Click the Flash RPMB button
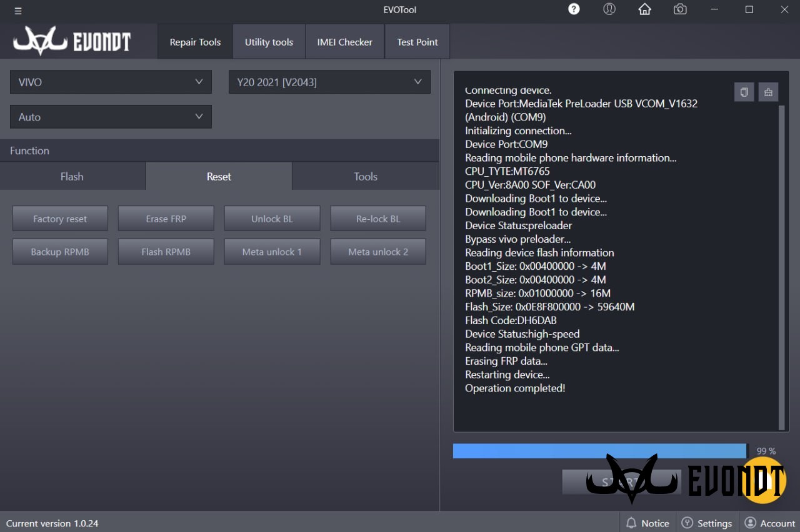Viewport: 800px width, 532px height. click(166, 252)
